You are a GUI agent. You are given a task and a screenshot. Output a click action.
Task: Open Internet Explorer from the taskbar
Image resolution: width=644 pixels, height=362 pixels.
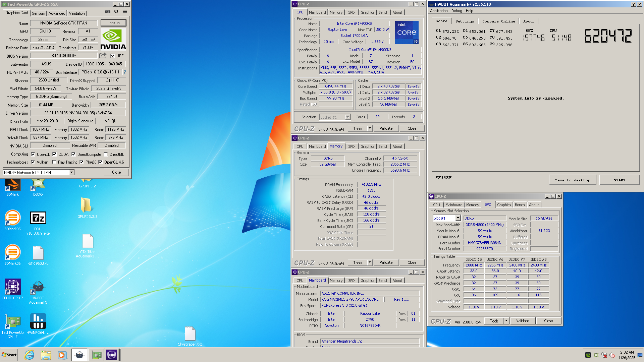[x=30, y=355]
